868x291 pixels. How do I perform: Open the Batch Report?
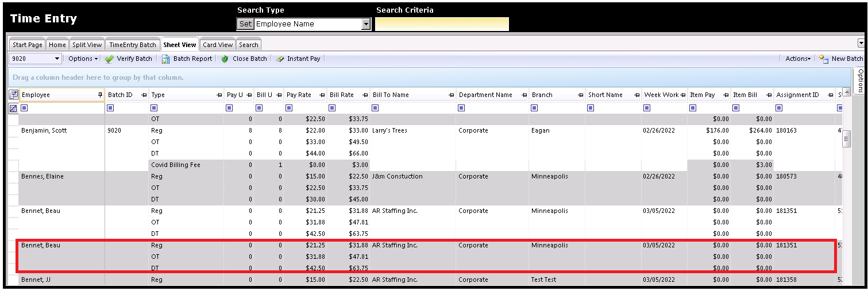187,59
